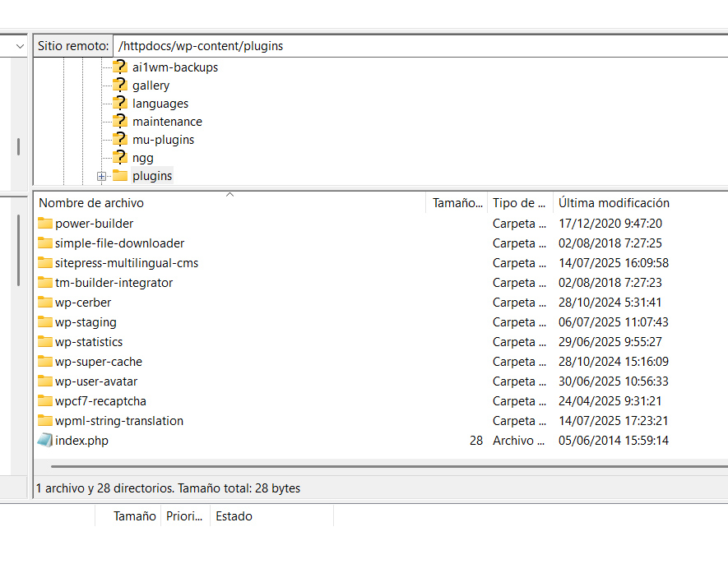
Task: Select the wpml-string-translation file name
Action: (119, 421)
